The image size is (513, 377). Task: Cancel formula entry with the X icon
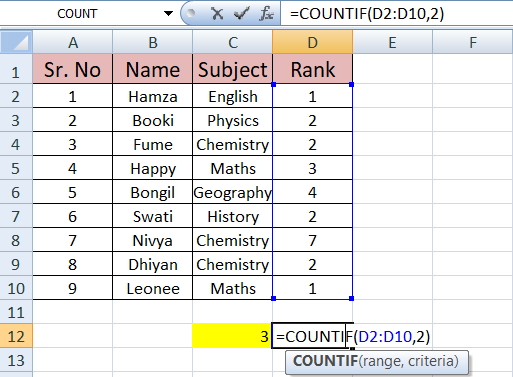pos(217,14)
